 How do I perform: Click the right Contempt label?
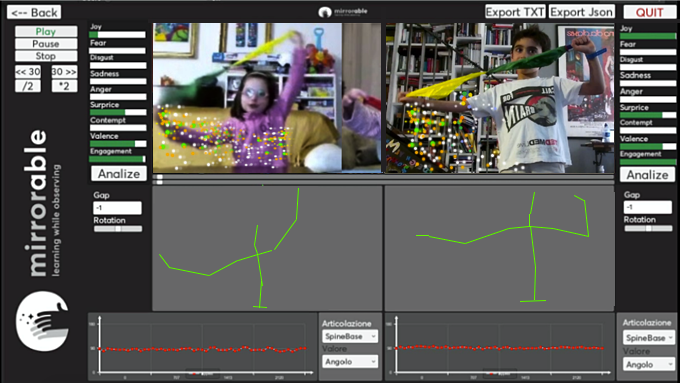tap(636, 123)
